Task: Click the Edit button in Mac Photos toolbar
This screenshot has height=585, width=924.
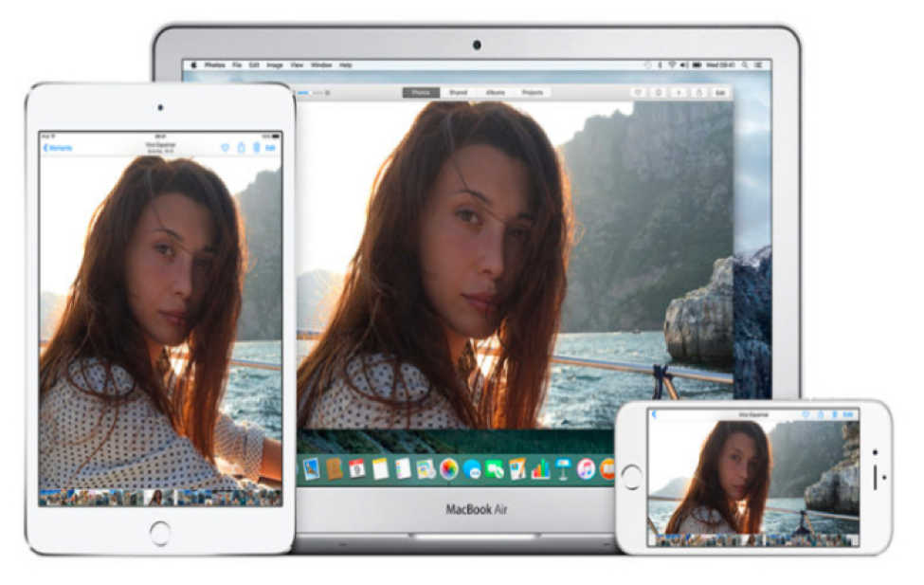Action: coord(720,93)
